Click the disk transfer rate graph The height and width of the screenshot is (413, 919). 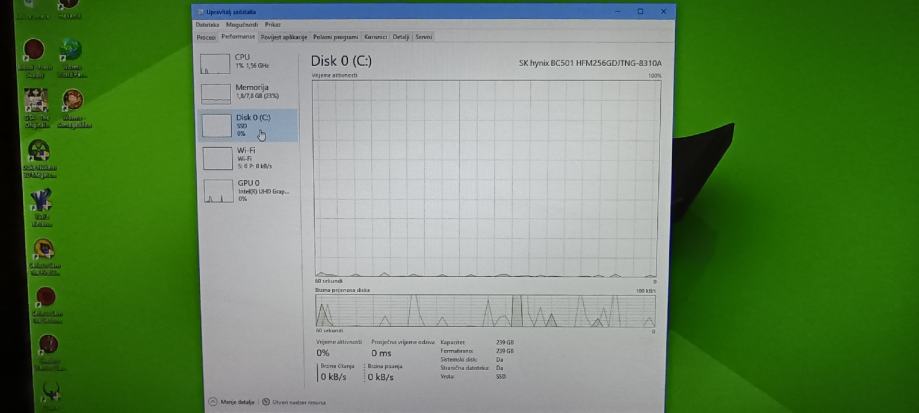(x=485, y=310)
